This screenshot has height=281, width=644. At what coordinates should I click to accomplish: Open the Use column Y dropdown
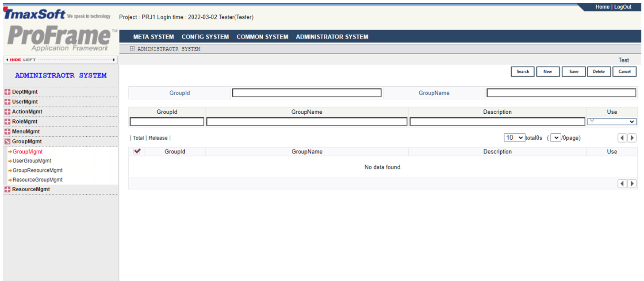pyautogui.click(x=612, y=121)
